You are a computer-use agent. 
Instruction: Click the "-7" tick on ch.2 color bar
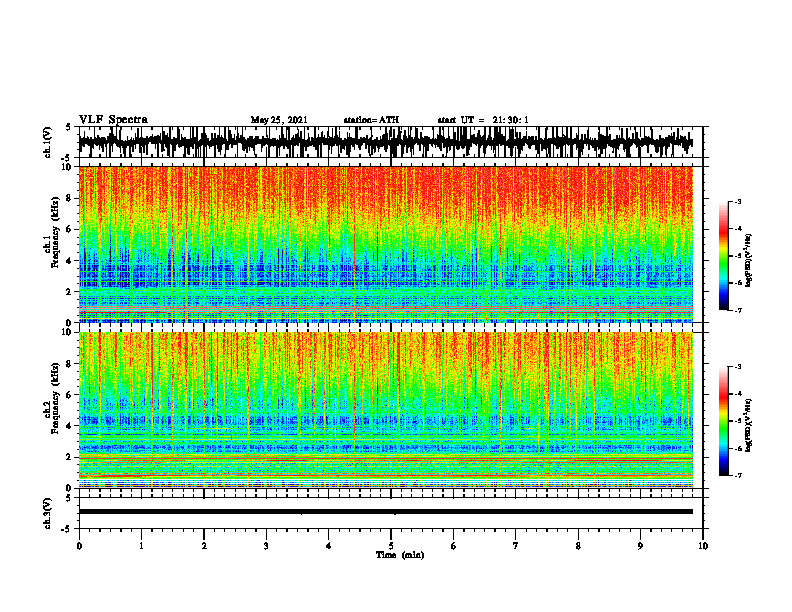738,475
